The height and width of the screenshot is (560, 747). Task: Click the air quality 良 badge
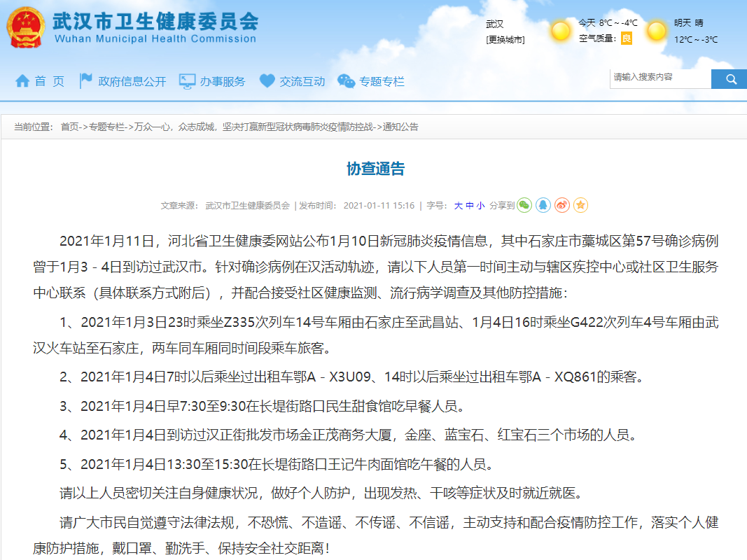point(626,38)
